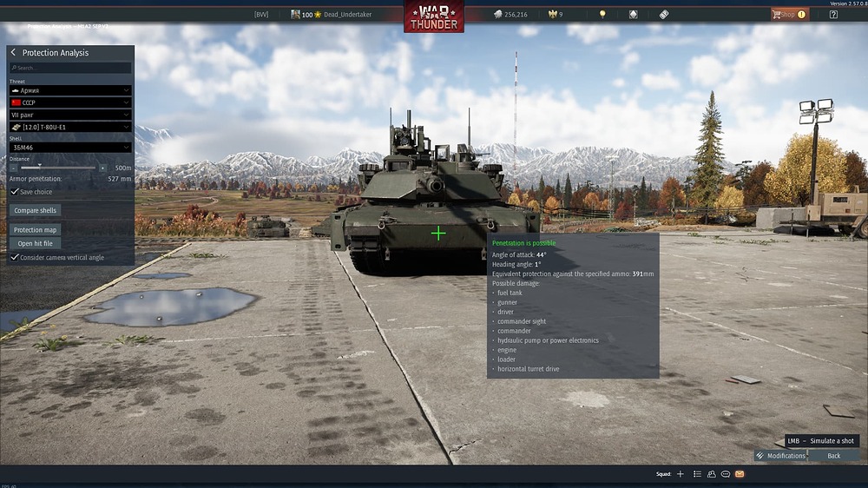Open the VII ранг rank dropdown
Image resolution: width=868 pixels, height=488 pixels.
(70, 115)
